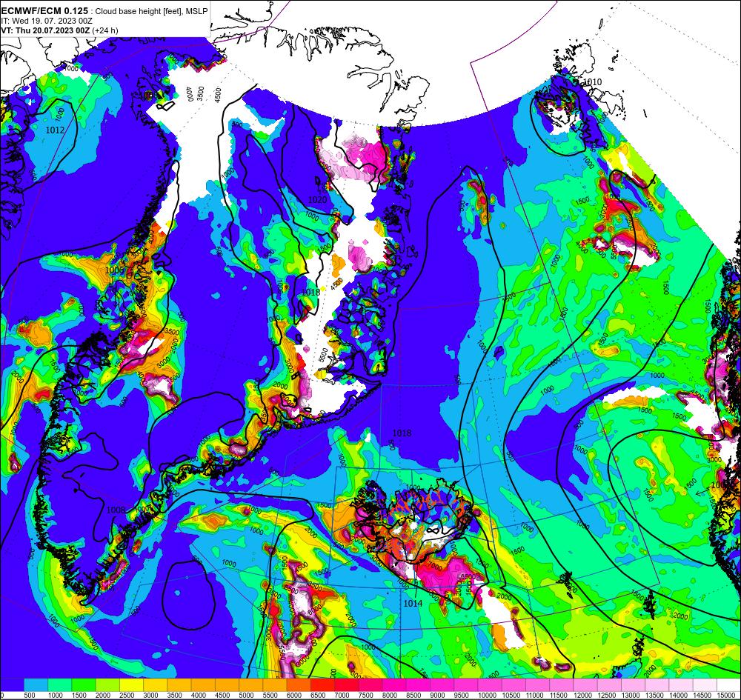
Task: Click the dark blue 0–500 legend swatch
Action: click(12, 684)
